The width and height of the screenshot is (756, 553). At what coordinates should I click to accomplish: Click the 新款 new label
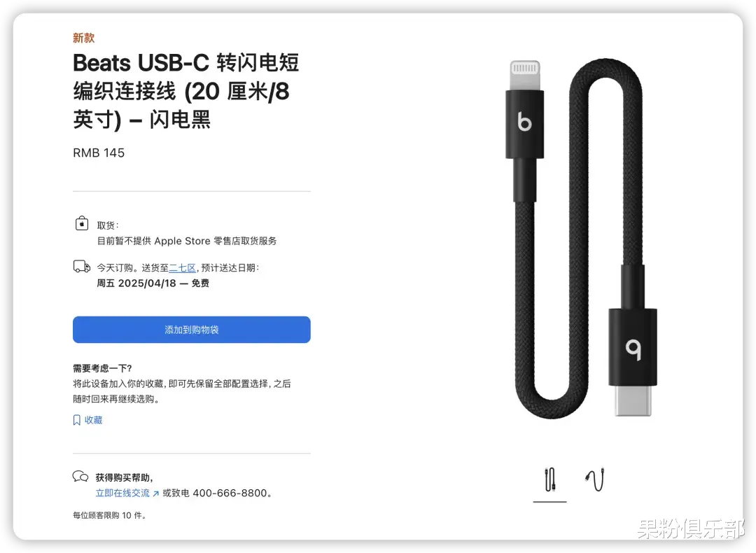83,38
